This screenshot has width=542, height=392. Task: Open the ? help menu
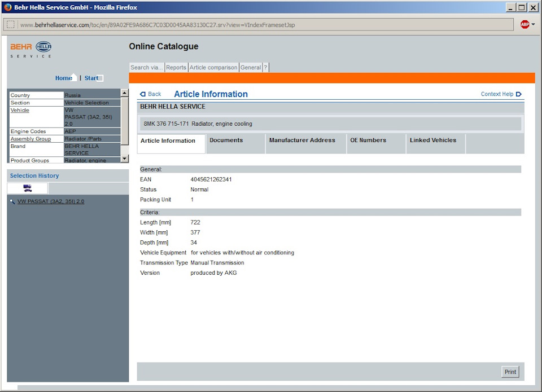pyautogui.click(x=265, y=67)
